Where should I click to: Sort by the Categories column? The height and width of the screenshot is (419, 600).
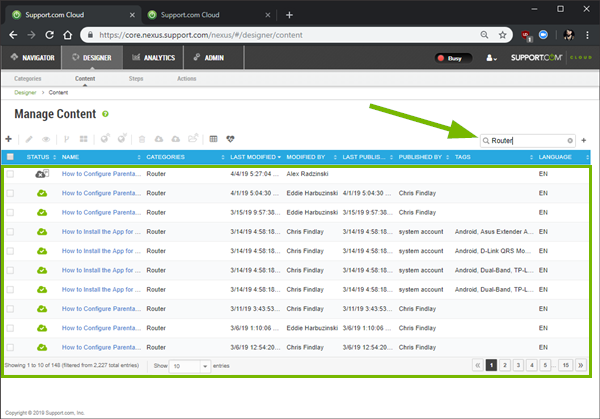point(185,157)
